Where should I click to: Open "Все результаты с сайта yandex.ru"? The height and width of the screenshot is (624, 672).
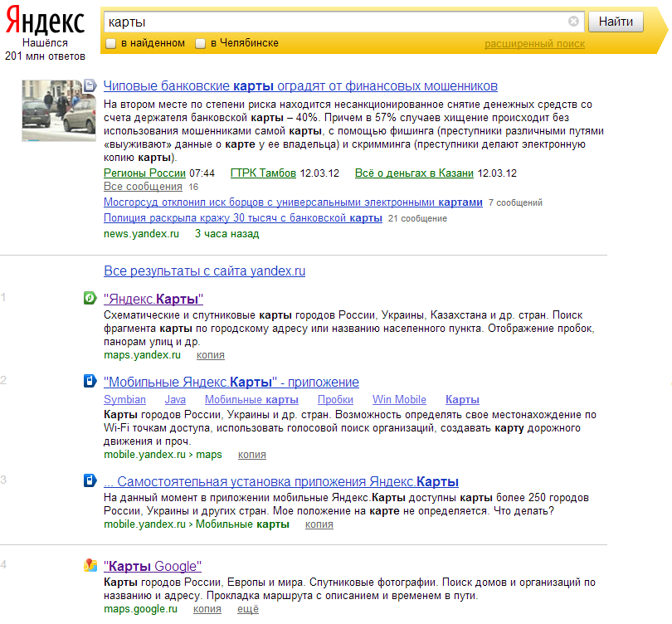tap(204, 271)
